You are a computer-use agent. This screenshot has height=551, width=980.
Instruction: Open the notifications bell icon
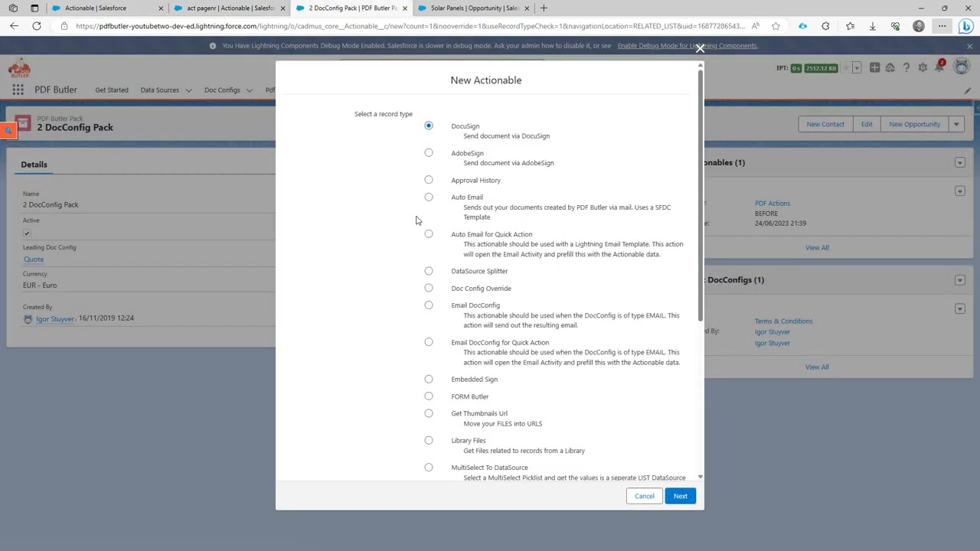pyautogui.click(x=939, y=68)
